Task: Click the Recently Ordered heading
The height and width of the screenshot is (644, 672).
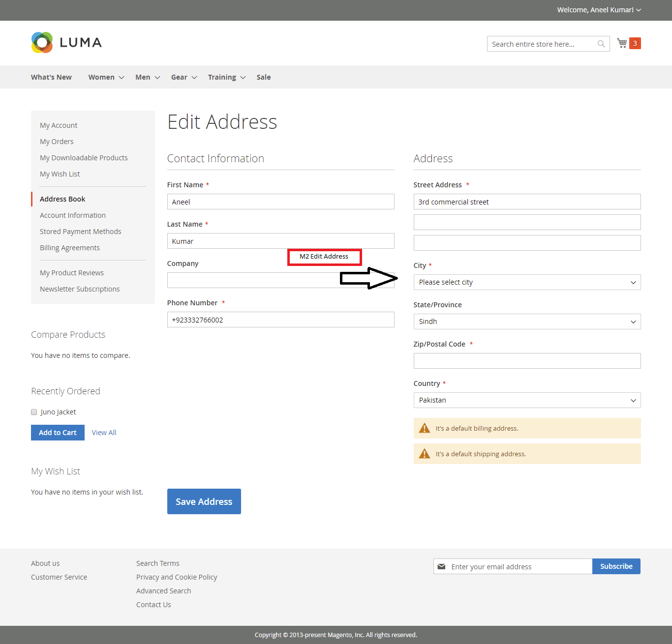Action: coord(65,391)
